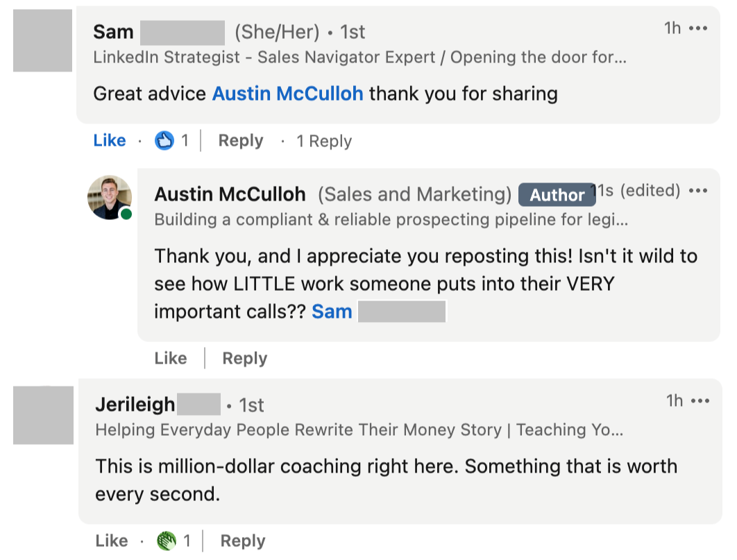Like Sam's comment
Image resolution: width=737 pixels, height=560 pixels.
click(110, 140)
